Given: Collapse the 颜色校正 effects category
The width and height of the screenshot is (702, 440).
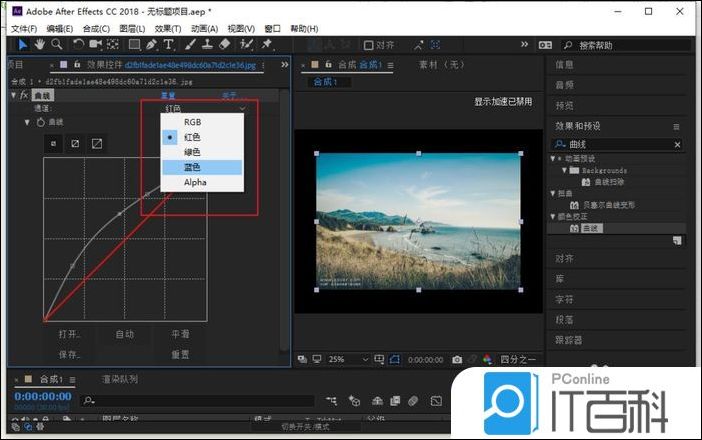Looking at the screenshot, I should point(554,216).
